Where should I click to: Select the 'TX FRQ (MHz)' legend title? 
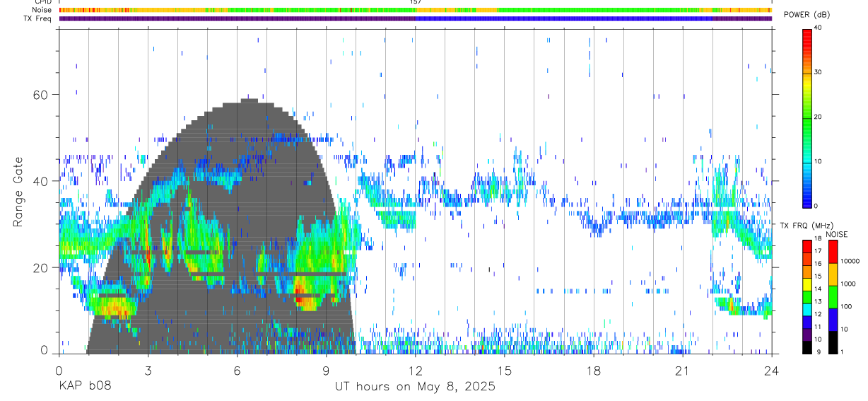coord(806,225)
